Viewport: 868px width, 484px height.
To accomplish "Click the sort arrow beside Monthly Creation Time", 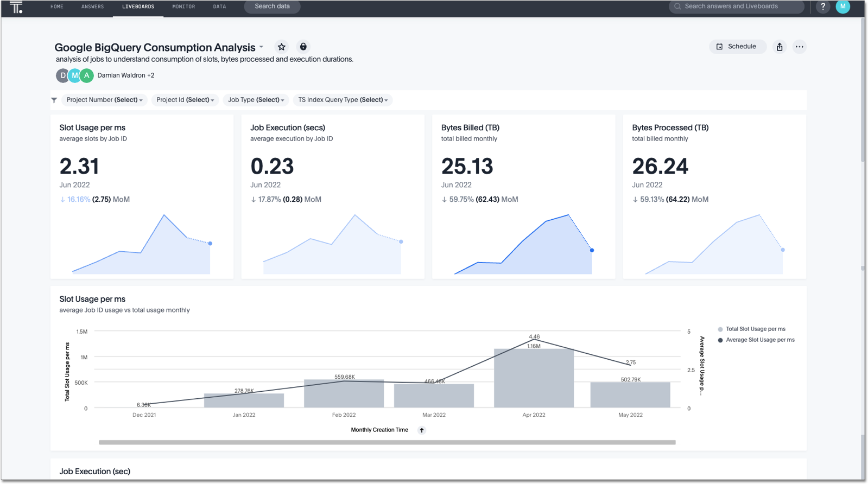I will pos(422,430).
